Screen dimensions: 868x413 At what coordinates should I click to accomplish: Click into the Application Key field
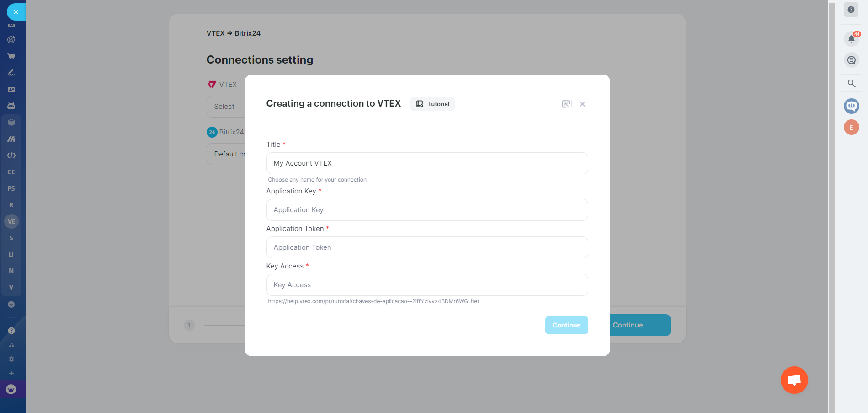click(x=427, y=210)
